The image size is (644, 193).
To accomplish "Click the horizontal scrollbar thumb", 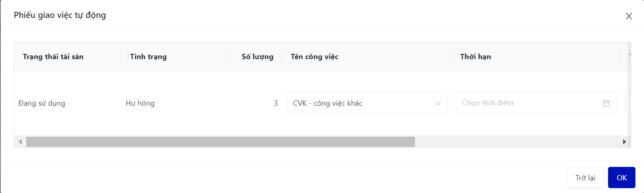I will (221, 142).
